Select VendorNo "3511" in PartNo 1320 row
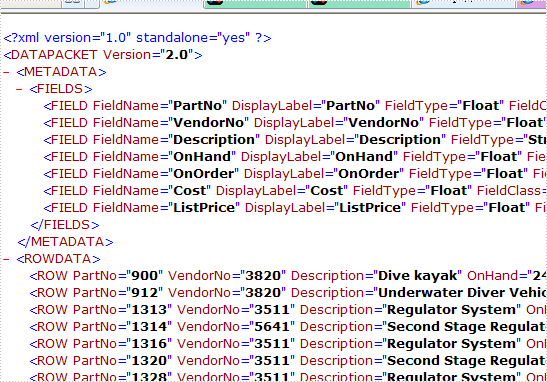The height and width of the screenshot is (382, 547). coord(272,362)
